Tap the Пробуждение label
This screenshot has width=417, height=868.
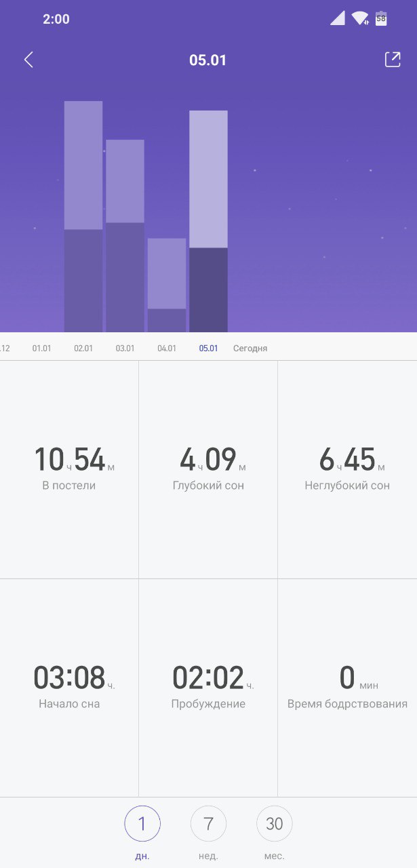pyautogui.click(x=208, y=704)
